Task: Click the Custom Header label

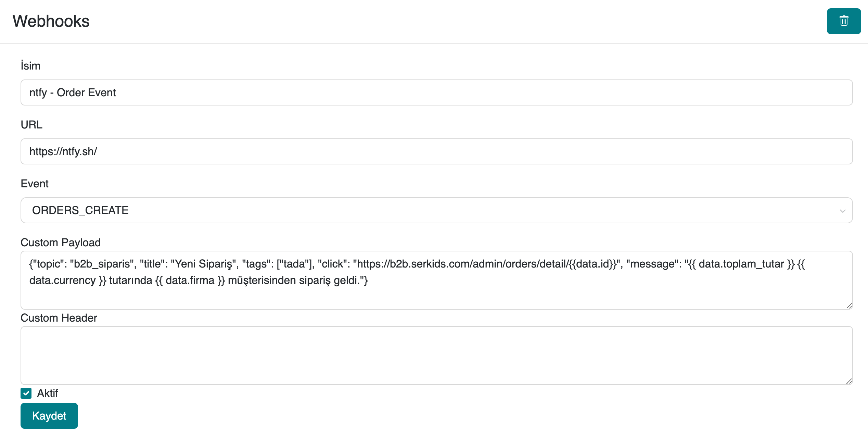Action: tap(59, 318)
